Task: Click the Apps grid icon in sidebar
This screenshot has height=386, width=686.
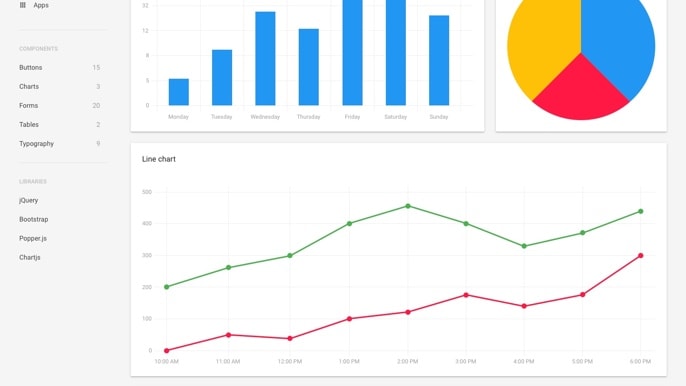Action: coord(23,5)
